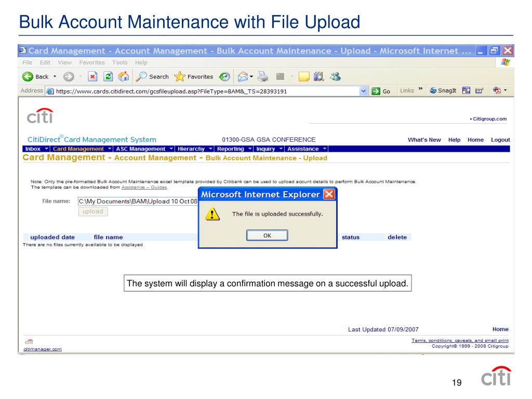Viewport: 532px width, 399px height.
Task: Click the delete column header
Action: pyautogui.click(x=397, y=237)
